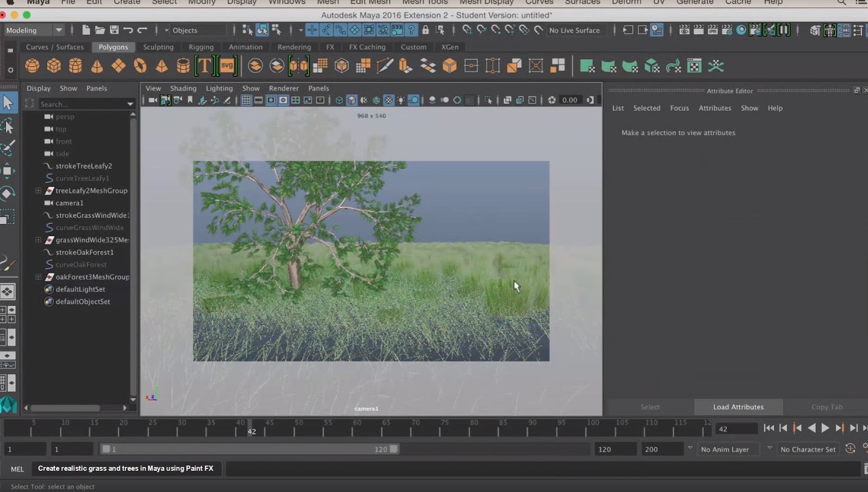Create a polygon cube from the shelf
Image resolution: width=868 pixels, height=492 pixels.
tap(54, 66)
